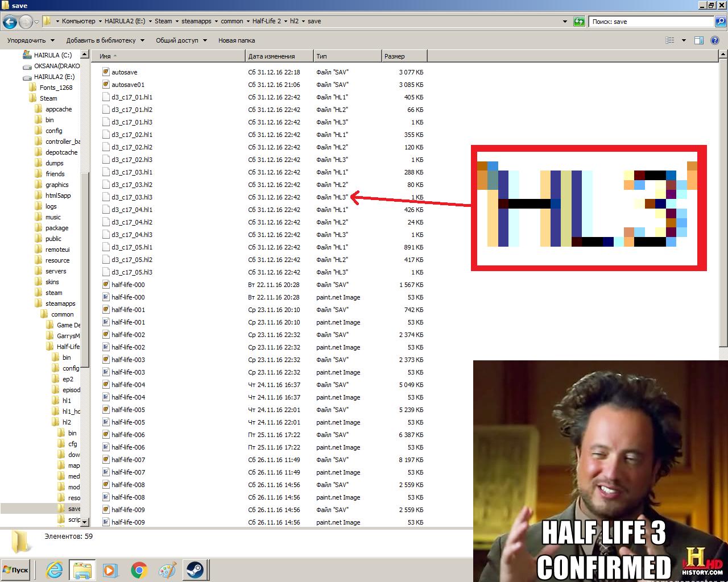The height and width of the screenshot is (582, 728).
Task: Select HAIRULA (C:) drive in tree
Action: click(x=52, y=55)
